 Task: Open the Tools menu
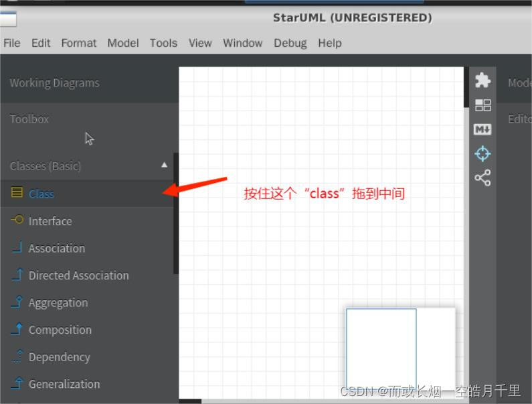click(163, 43)
